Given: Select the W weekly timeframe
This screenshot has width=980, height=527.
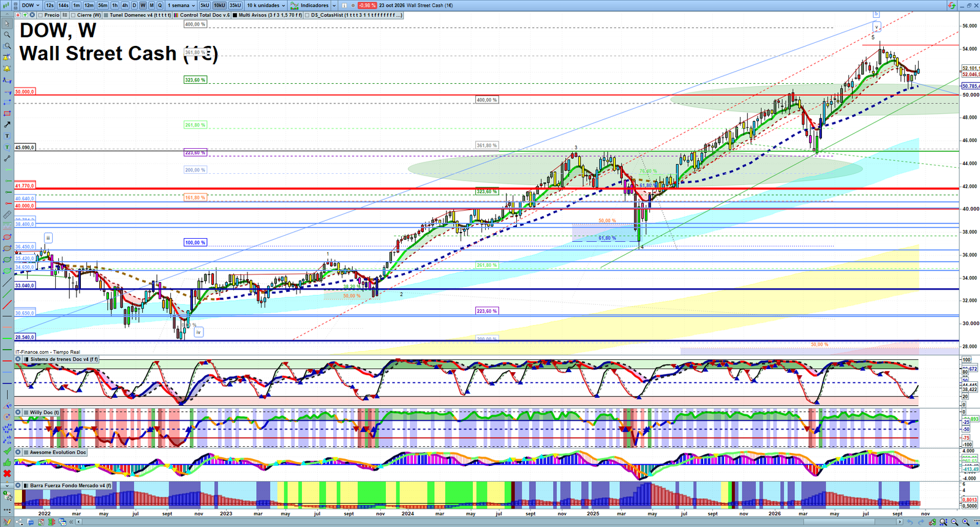Looking at the screenshot, I should pyautogui.click(x=143, y=6).
